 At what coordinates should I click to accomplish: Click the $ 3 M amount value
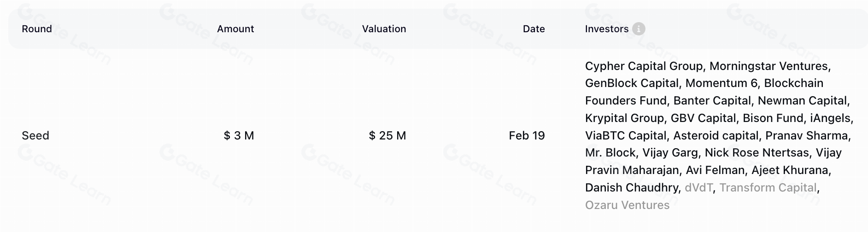tap(239, 136)
